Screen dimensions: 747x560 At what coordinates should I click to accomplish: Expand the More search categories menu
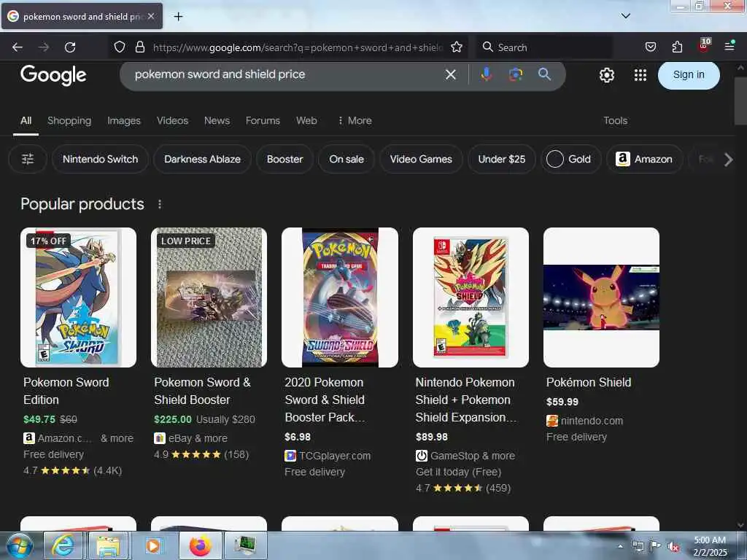tap(355, 120)
